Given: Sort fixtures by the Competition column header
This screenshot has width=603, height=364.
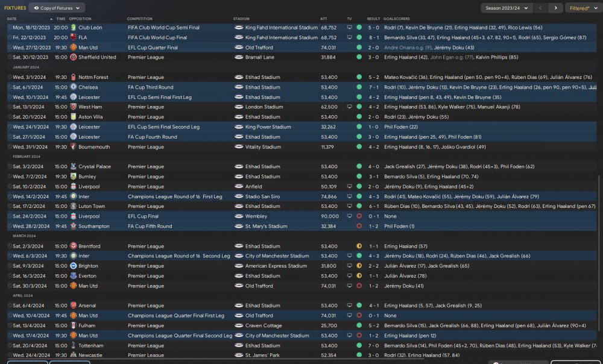Looking at the screenshot, I should point(140,19).
